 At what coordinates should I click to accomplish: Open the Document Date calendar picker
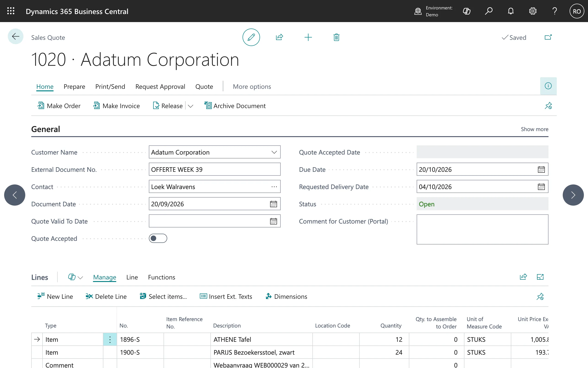pos(273,204)
